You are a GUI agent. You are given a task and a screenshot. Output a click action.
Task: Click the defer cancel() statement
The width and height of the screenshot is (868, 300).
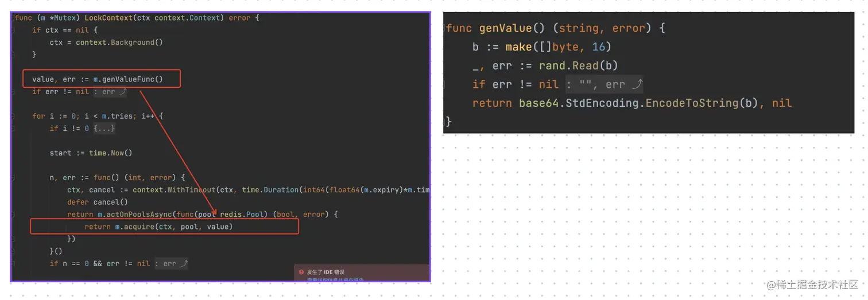point(98,202)
